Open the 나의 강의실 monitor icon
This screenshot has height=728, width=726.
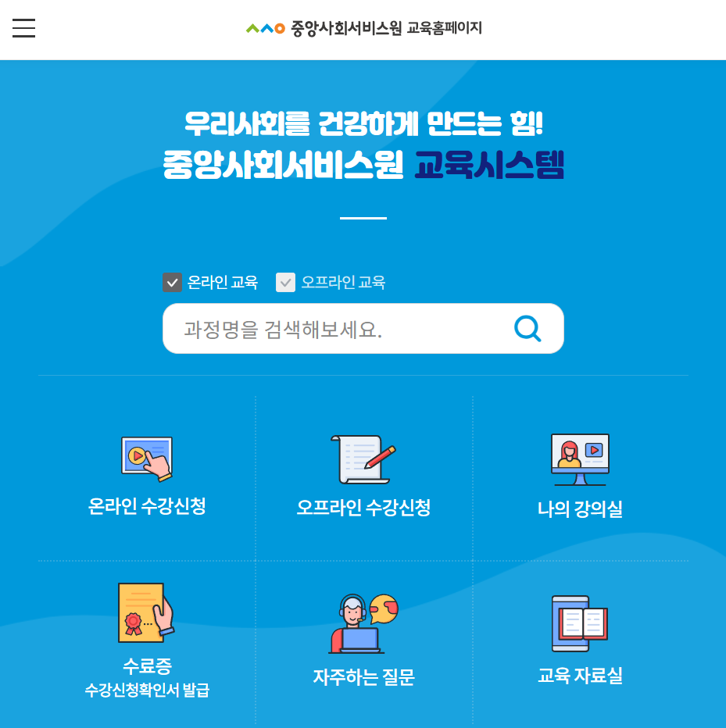[580, 459]
